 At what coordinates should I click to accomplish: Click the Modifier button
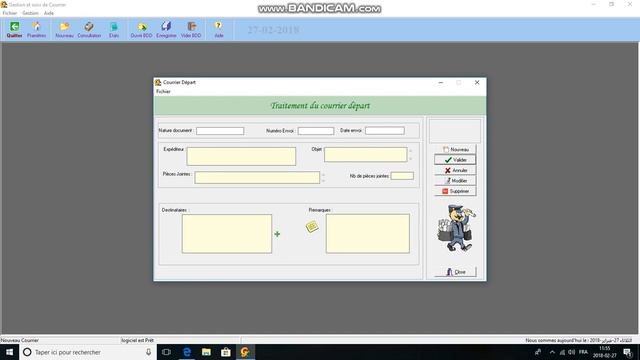[x=455, y=180]
